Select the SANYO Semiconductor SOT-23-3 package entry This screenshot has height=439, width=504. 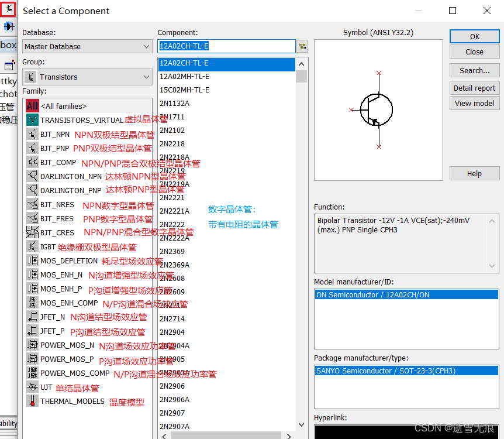click(406, 371)
